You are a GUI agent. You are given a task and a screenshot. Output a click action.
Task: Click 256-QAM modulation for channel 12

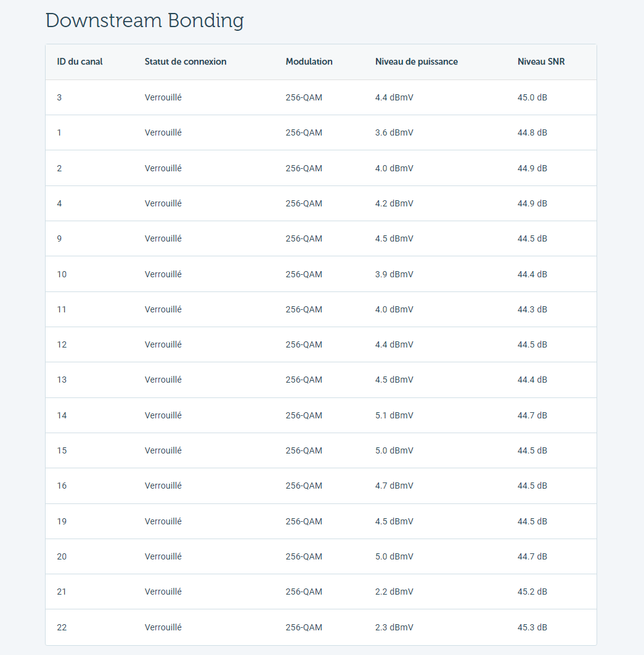(x=304, y=344)
